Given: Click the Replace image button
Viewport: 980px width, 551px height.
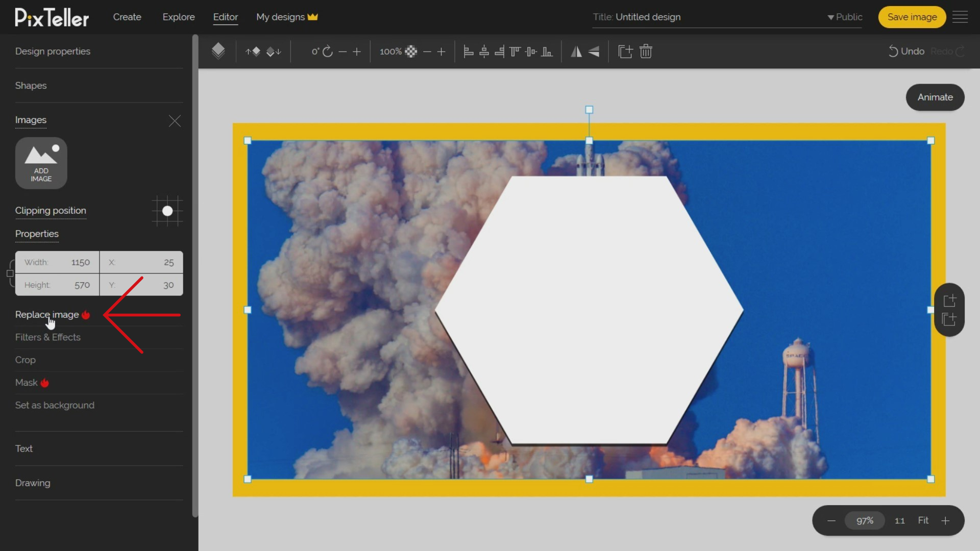Looking at the screenshot, I should (x=47, y=314).
